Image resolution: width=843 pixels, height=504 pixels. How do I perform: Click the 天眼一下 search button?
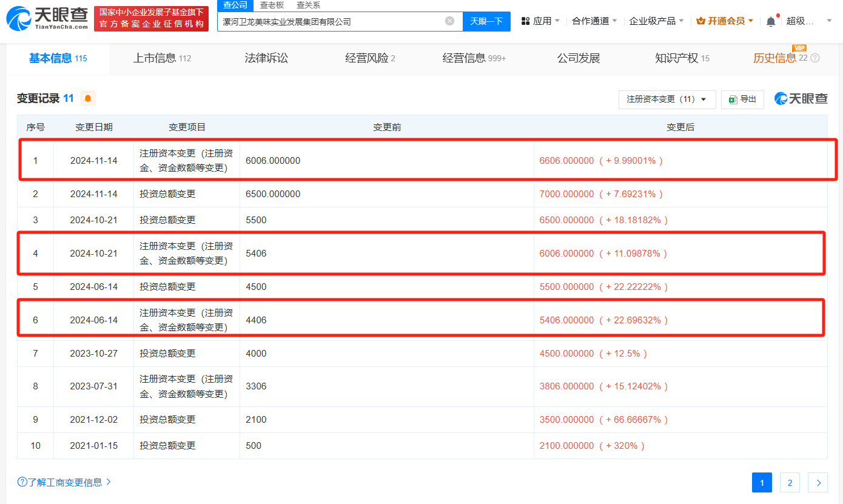pyautogui.click(x=486, y=21)
